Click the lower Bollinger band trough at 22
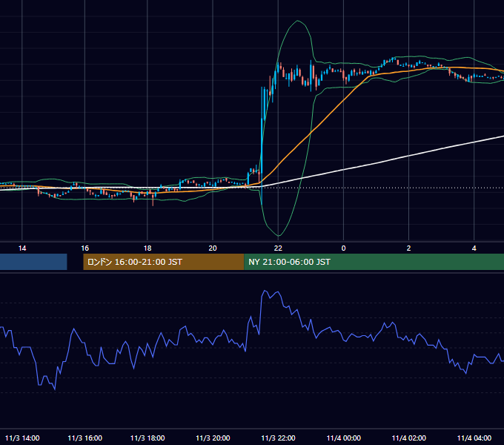This screenshot has width=504, height=445. click(279, 236)
